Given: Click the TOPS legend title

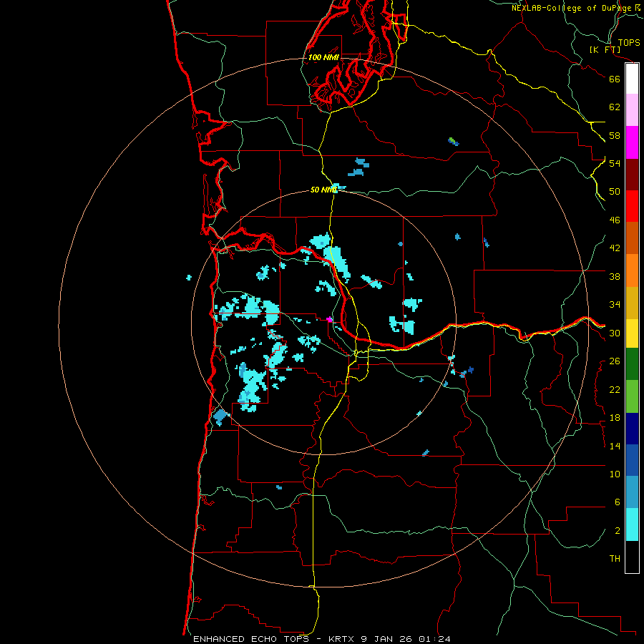Looking at the screenshot, I should 629,43.
